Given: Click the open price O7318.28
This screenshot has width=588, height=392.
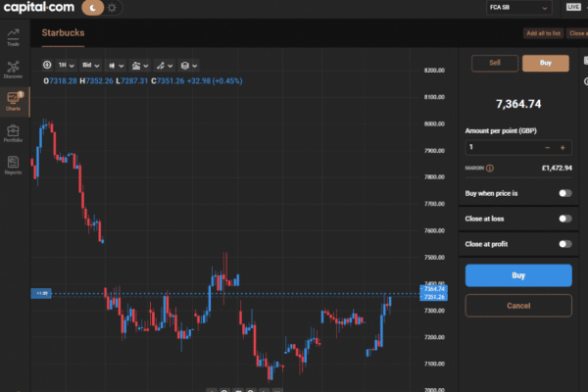Looking at the screenshot, I should [x=60, y=81].
